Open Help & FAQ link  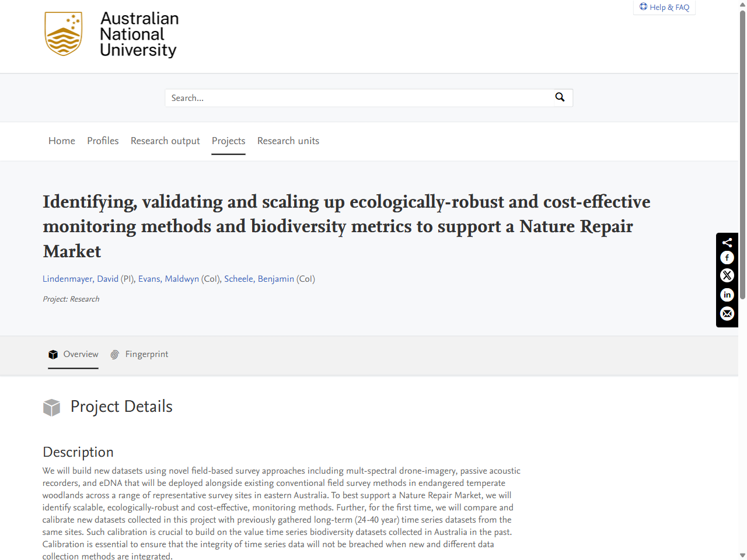point(664,7)
